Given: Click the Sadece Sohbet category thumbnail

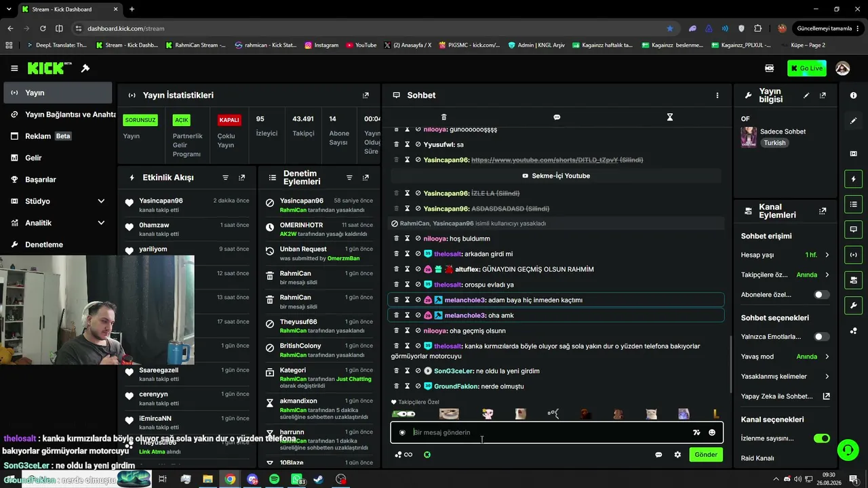Looking at the screenshot, I should point(749,137).
